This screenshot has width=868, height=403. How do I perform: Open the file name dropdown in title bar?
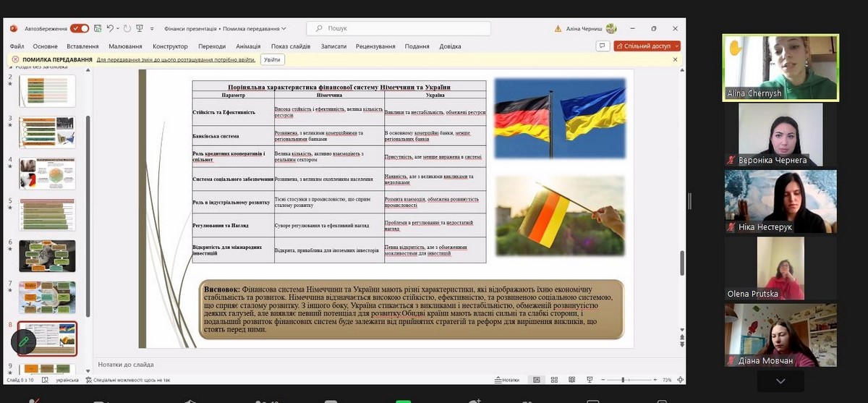[284, 28]
